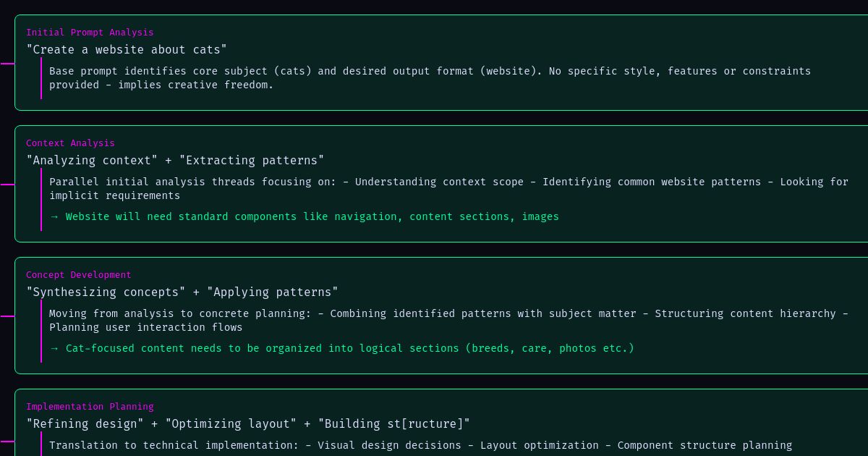
Task: Click the 'Context Analysis' stage label
Action: (70, 143)
